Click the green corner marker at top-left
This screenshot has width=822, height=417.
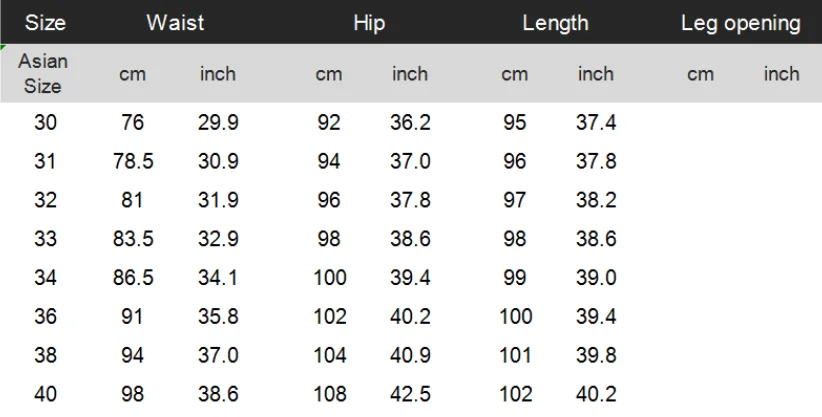point(2,47)
